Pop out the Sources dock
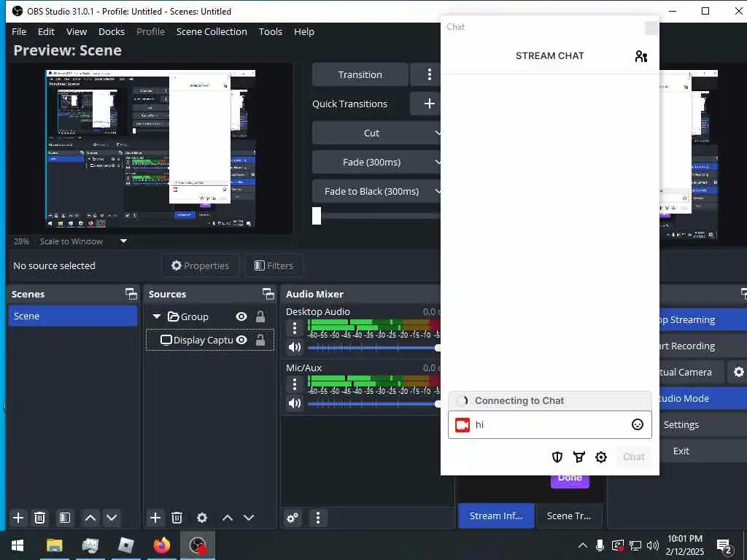747x560 pixels. click(x=268, y=294)
